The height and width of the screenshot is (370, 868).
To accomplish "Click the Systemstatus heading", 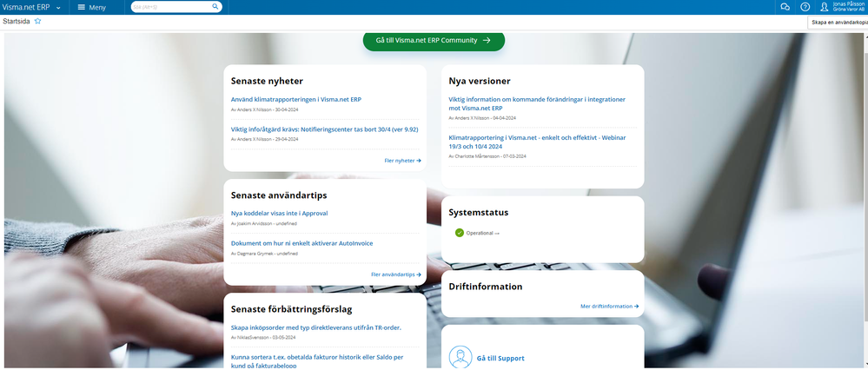I will 478,213.
